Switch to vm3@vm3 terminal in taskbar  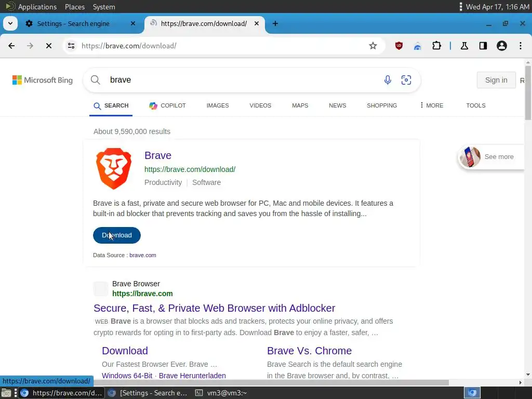pos(221,393)
